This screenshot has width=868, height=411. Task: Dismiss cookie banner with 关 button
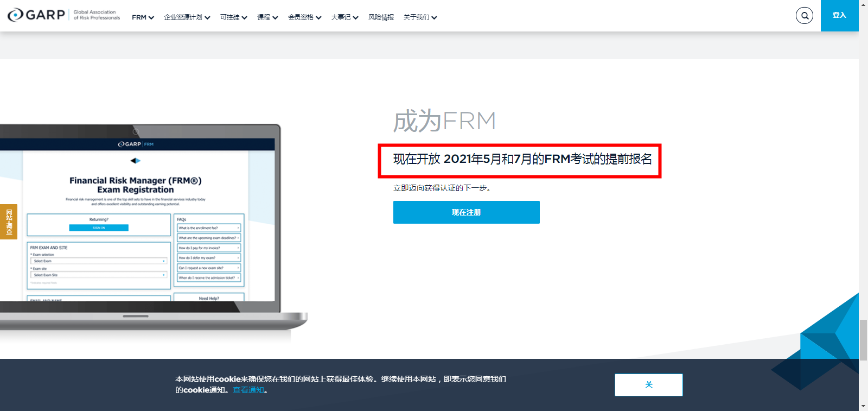[649, 385]
